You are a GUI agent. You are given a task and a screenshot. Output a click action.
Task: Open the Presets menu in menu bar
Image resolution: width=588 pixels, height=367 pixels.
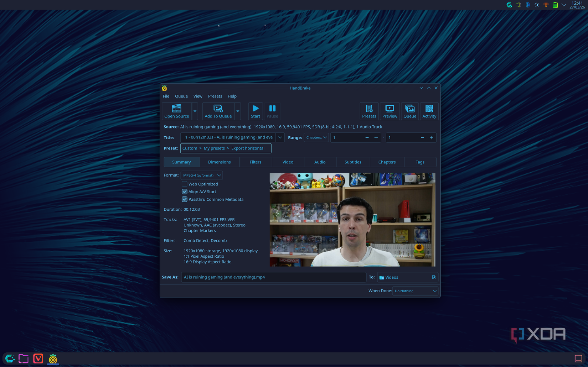(x=215, y=96)
